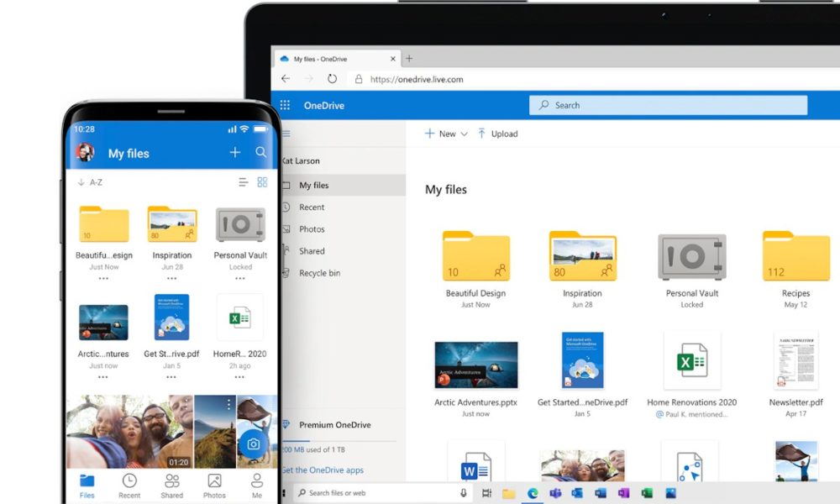Screen dimensions: 840x504
Task: Open the Inspiration folder on web
Action: click(582, 256)
